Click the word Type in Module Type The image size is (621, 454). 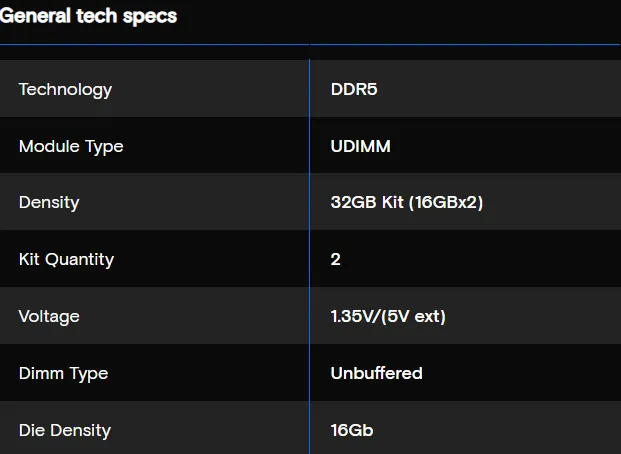click(x=105, y=147)
